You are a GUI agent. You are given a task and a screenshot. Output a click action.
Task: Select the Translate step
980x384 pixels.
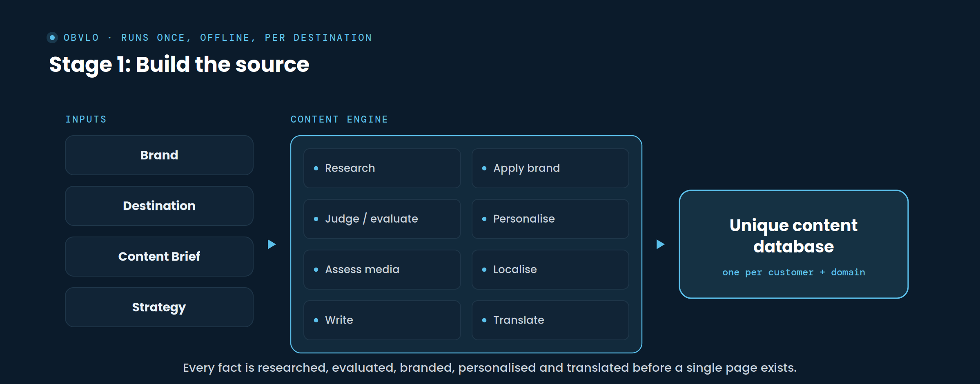(x=550, y=320)
